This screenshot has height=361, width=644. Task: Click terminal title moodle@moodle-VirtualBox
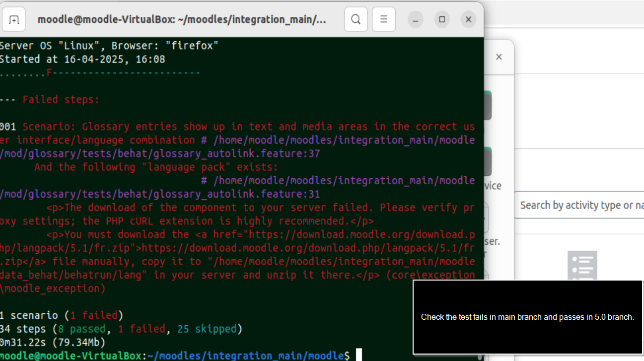point(182,20)
